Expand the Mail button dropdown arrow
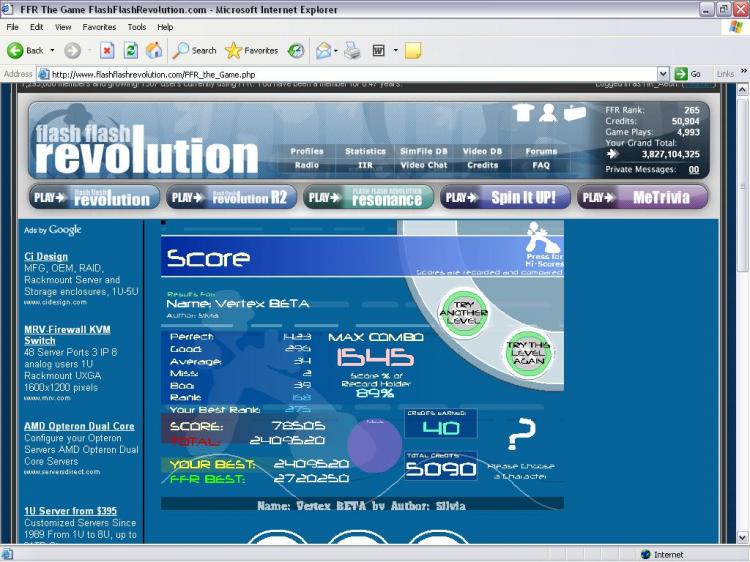This screenshot has width=750, height=562. (x=336, y=50)
